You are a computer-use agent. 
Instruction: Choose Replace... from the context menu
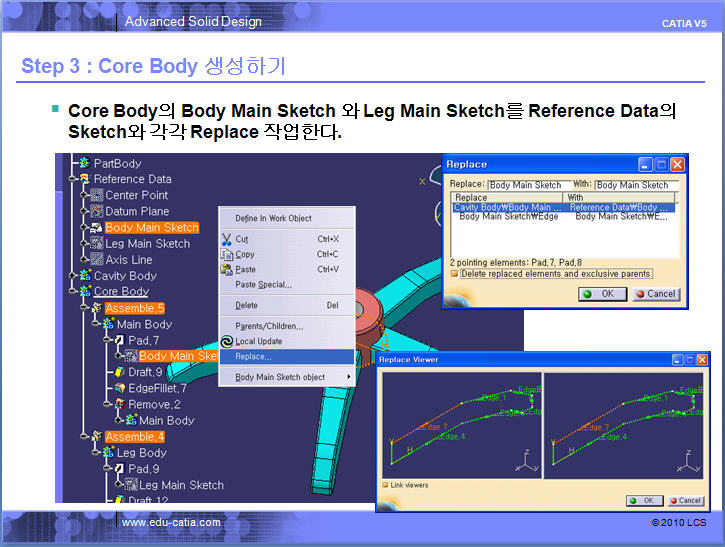point(253,356)
